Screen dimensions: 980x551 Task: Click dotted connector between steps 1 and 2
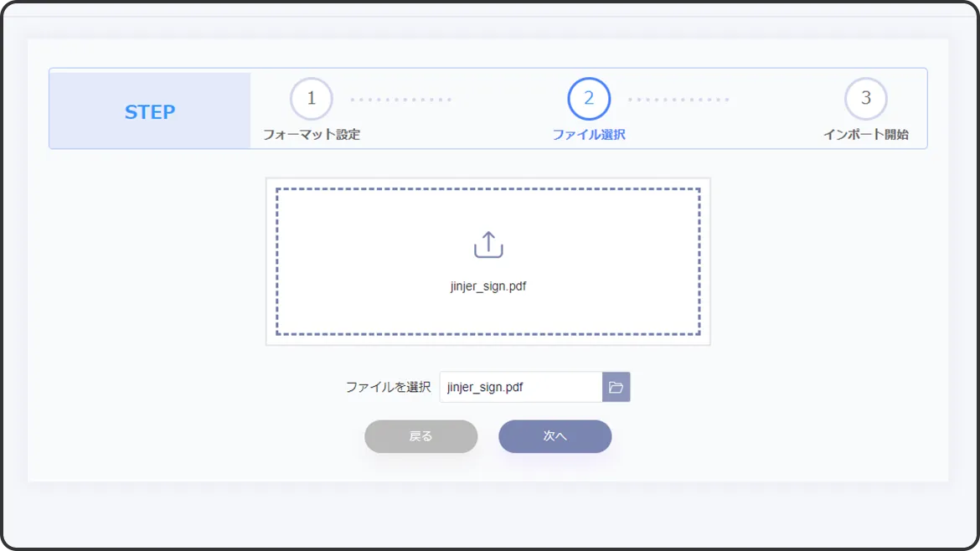(x=400, y=100)
